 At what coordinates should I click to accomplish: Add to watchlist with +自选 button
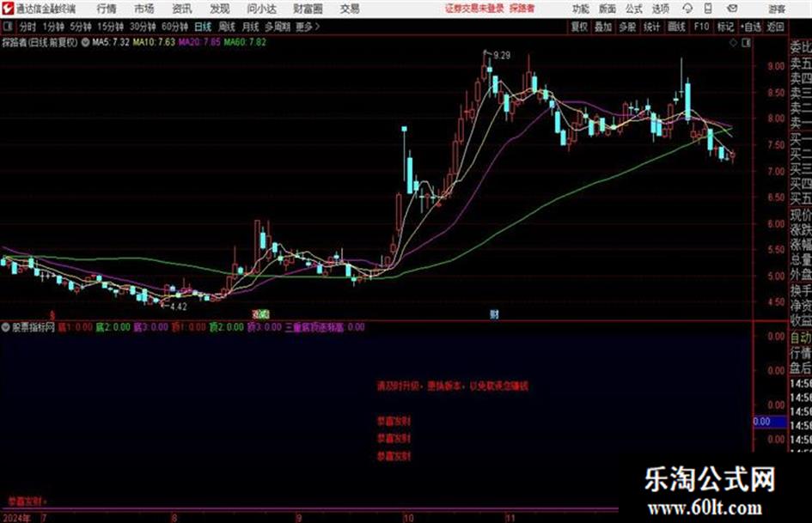pos(750,27)
